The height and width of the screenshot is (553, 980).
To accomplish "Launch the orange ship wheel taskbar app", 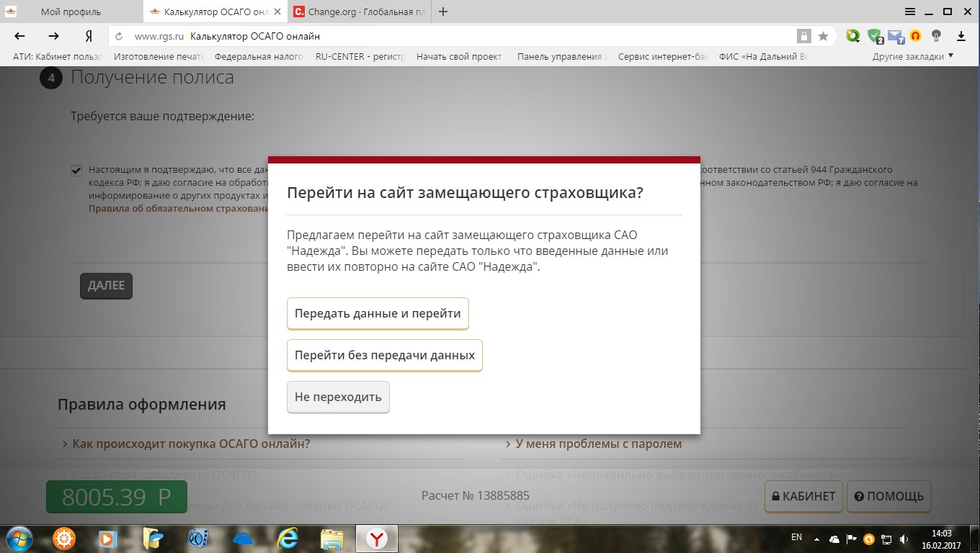I will (x=65, y=538).
